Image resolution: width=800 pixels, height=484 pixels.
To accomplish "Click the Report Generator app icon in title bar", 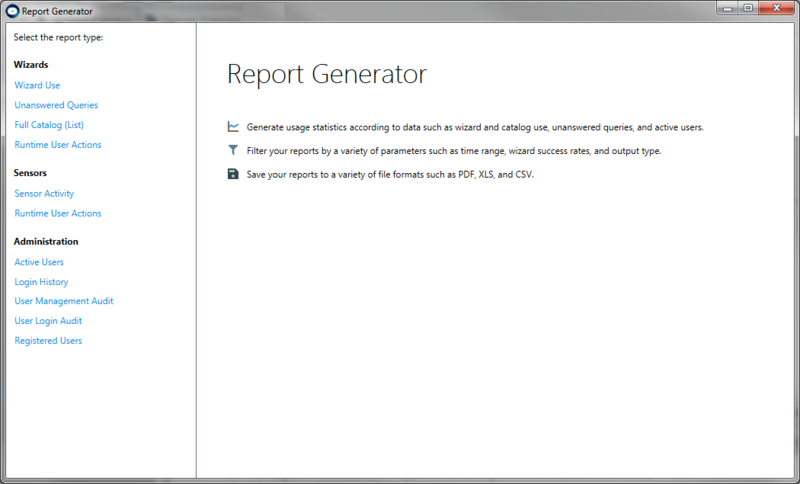I will click(12, 12).
